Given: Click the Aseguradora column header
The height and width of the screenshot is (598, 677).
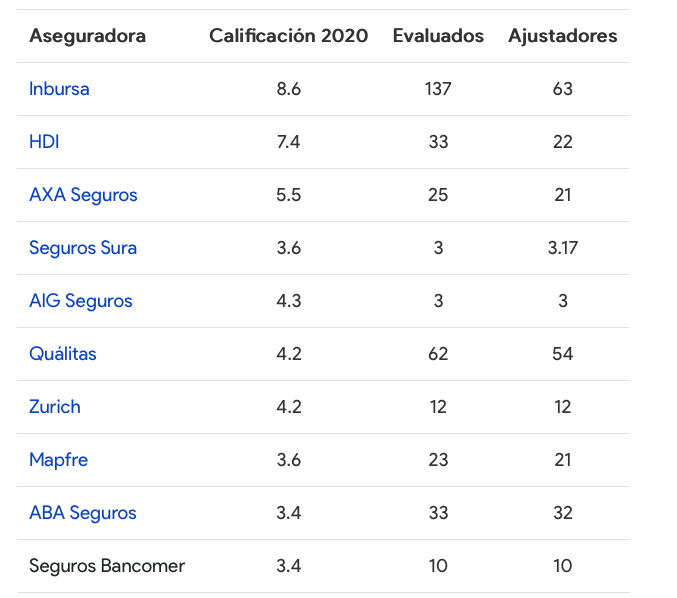Looking at the screenshot, I should point(87,36).
